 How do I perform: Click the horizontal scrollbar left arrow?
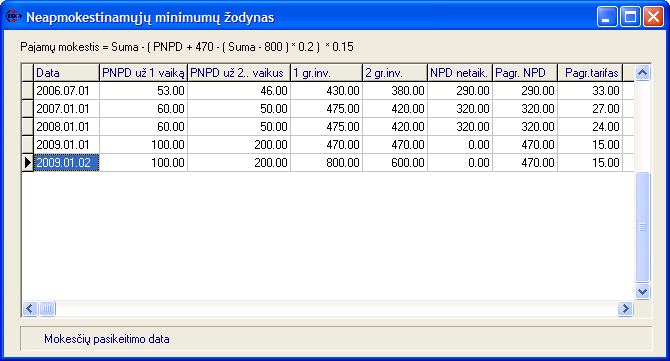(30, 308)
